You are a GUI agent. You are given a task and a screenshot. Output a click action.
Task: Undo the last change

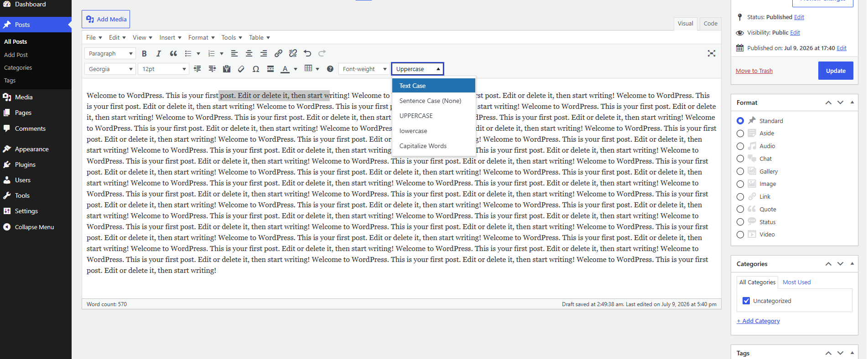(x=307, y=53)
